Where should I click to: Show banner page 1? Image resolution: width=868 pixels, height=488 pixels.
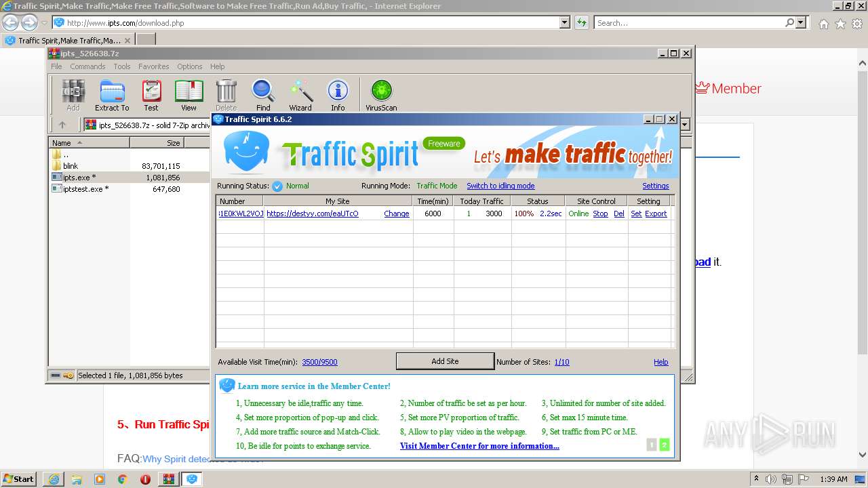pos(652,445)
